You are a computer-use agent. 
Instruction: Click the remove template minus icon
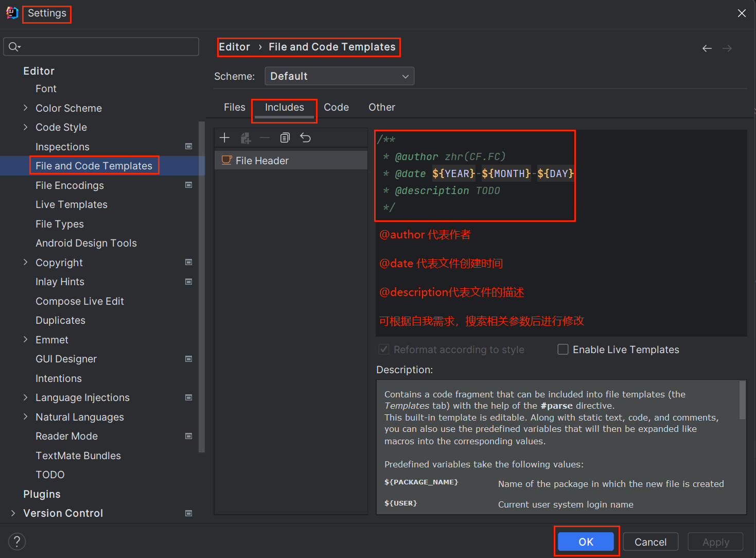pyautogui.click(x=265, y=137)
